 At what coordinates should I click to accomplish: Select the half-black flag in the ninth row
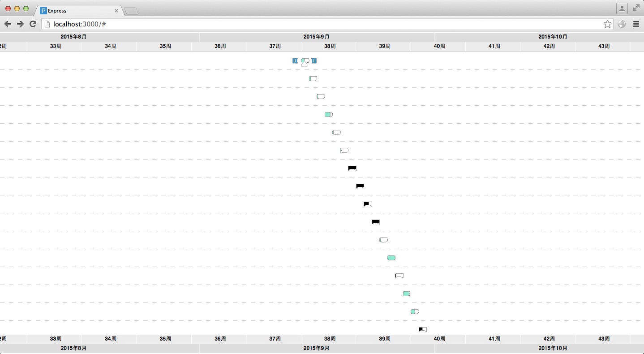[368, 204]
